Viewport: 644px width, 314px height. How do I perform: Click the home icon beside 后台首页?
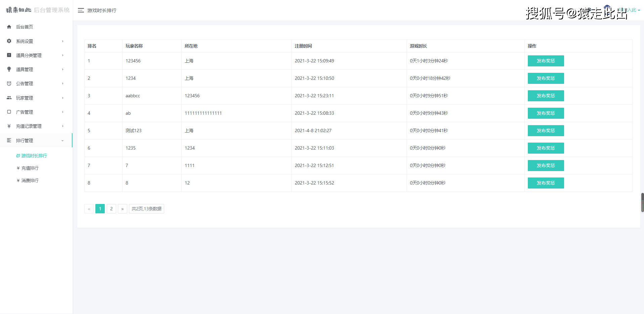(9, 27)
